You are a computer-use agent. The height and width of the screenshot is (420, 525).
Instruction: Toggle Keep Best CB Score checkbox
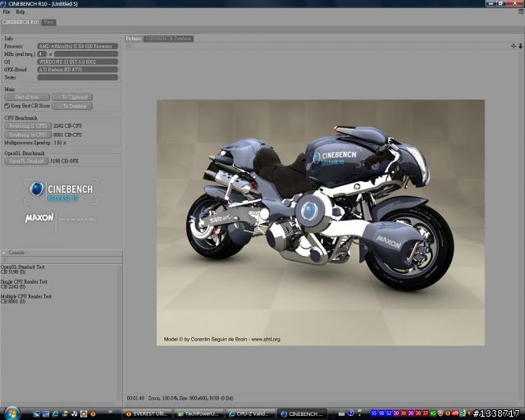(x=7, y=106)
